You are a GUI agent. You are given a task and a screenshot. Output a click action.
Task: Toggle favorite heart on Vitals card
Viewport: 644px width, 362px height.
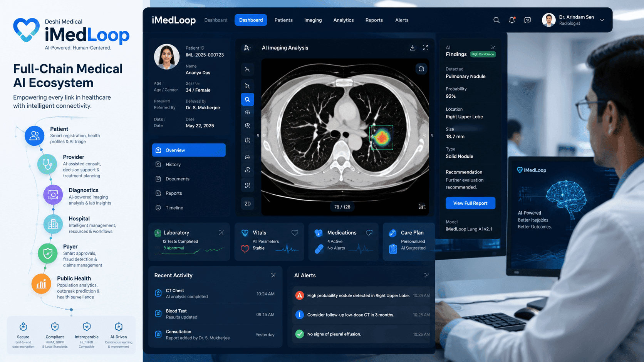(295, 233)
